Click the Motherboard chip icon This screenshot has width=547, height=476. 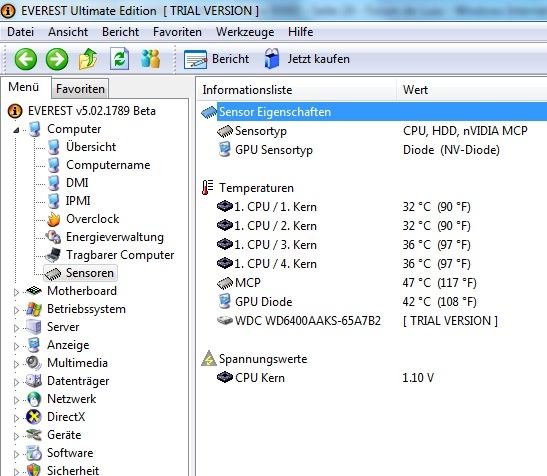34,290
